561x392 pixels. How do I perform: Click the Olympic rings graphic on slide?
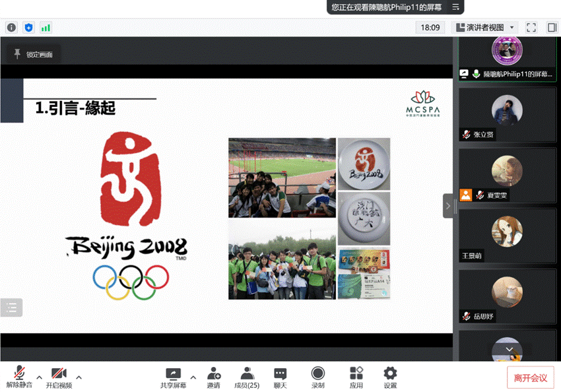(131, 282)
